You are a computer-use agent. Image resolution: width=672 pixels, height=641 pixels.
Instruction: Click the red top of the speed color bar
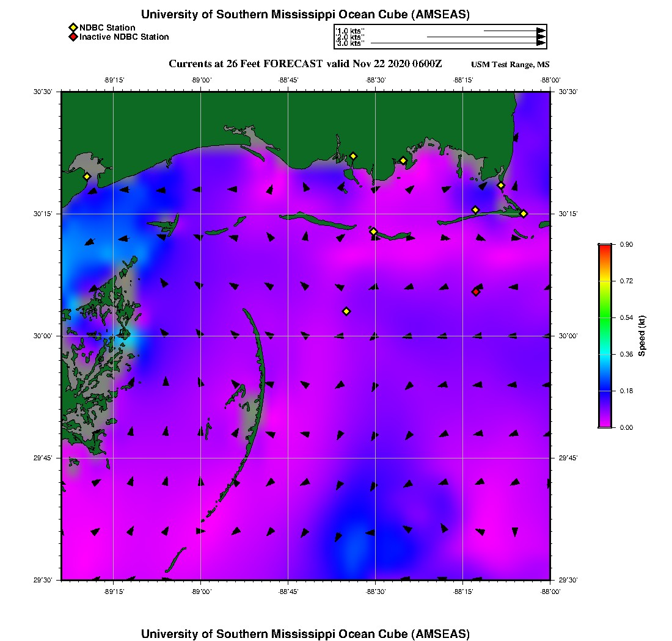(x=604, y=248)
